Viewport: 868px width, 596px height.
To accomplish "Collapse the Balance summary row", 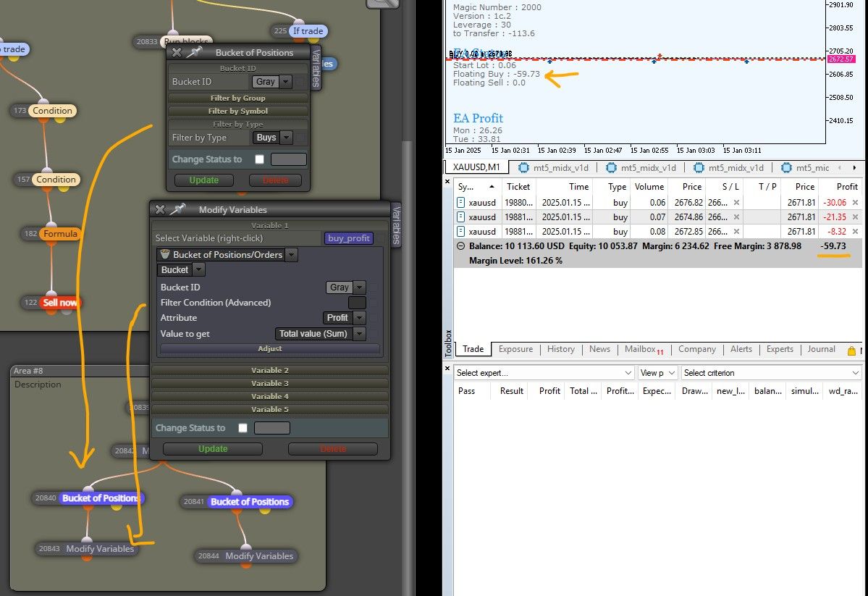I will (x=460, y=246).
